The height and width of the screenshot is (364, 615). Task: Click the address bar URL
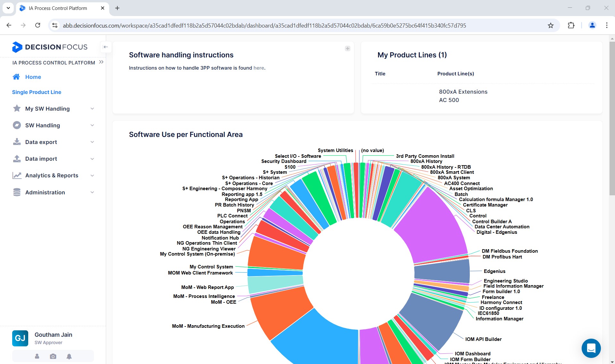(264, 26)
